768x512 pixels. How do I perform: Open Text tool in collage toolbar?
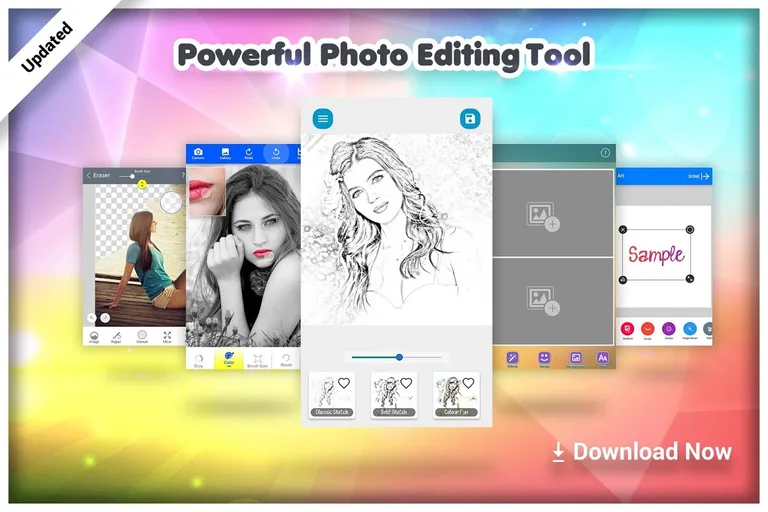click(602, 360)
